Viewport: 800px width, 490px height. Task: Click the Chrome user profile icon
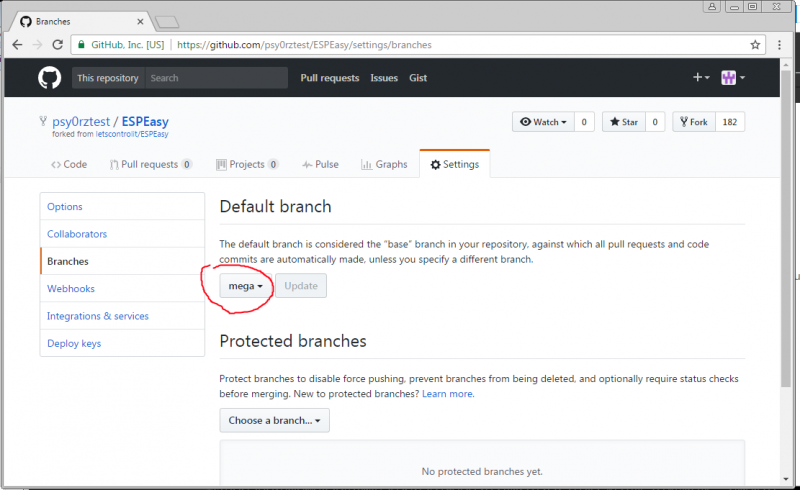712,7
